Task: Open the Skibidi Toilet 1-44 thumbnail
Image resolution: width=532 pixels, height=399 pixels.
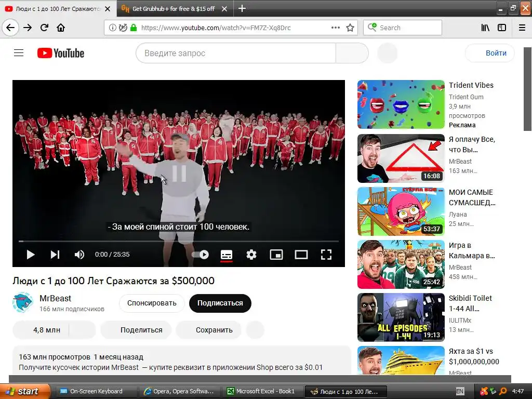Action: (x=401, y=317)
